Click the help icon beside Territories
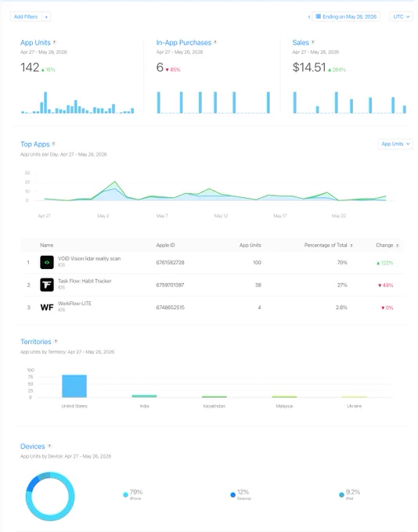Image resolution: width=418 pixels, height=532 pixels. (56, 341)
